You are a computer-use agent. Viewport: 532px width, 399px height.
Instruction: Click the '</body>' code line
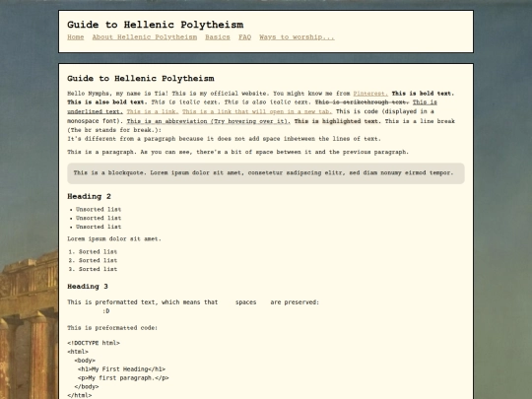[x=87, y=387]
